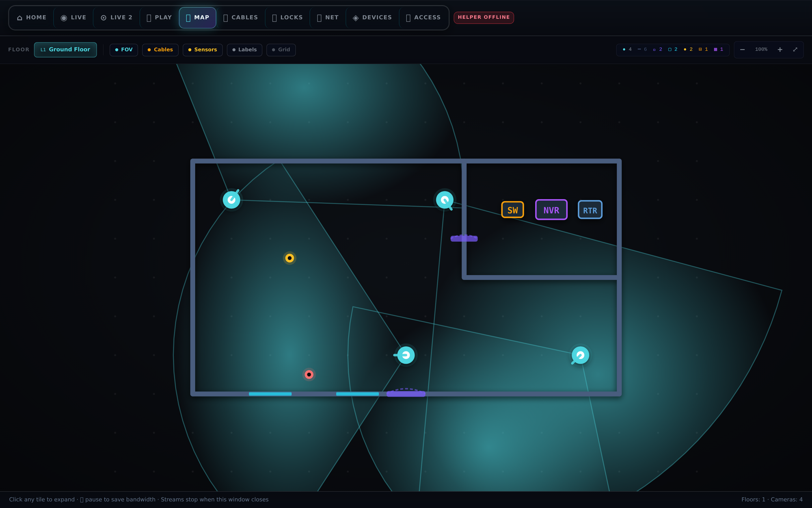Viewport: 812px width, 508px height.
Task: Open the CABLES tab
Action: [241, 17]
